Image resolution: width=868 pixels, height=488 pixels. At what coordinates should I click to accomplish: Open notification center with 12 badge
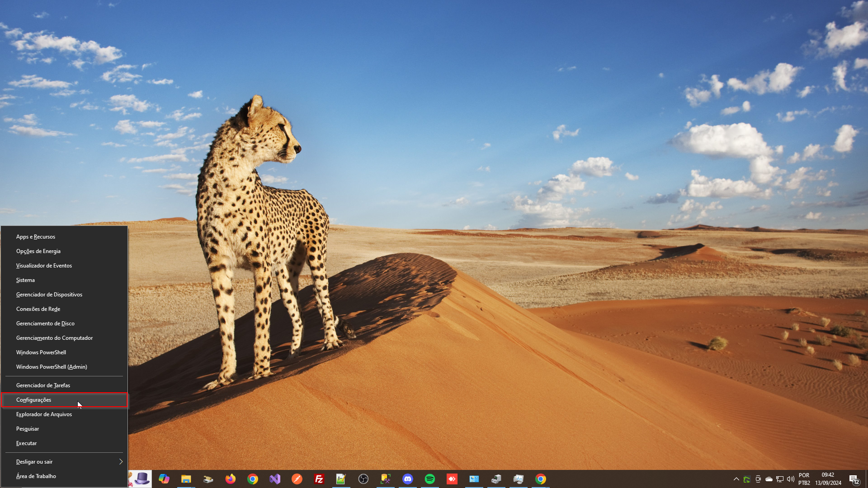[854, 479]
